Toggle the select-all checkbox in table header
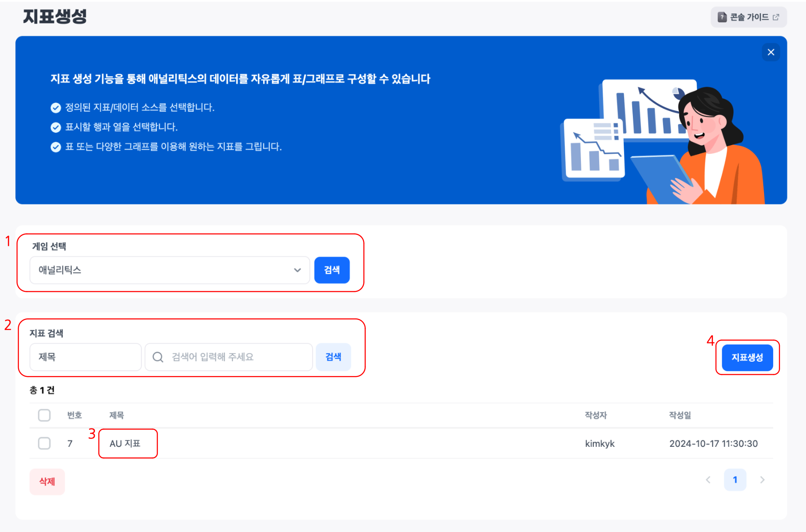The height and width of the screenshot is (532, 806). 44,415
